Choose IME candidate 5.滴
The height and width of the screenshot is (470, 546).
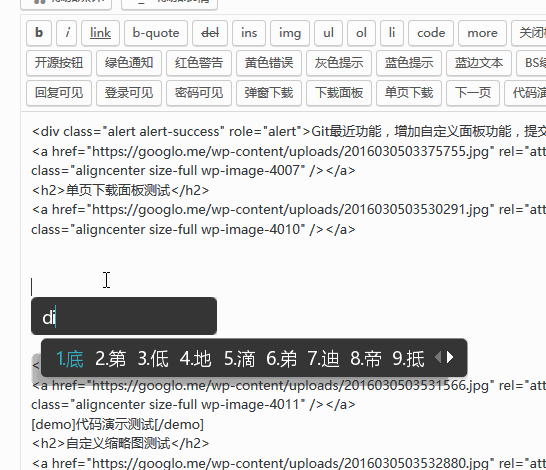click(239, 359)
